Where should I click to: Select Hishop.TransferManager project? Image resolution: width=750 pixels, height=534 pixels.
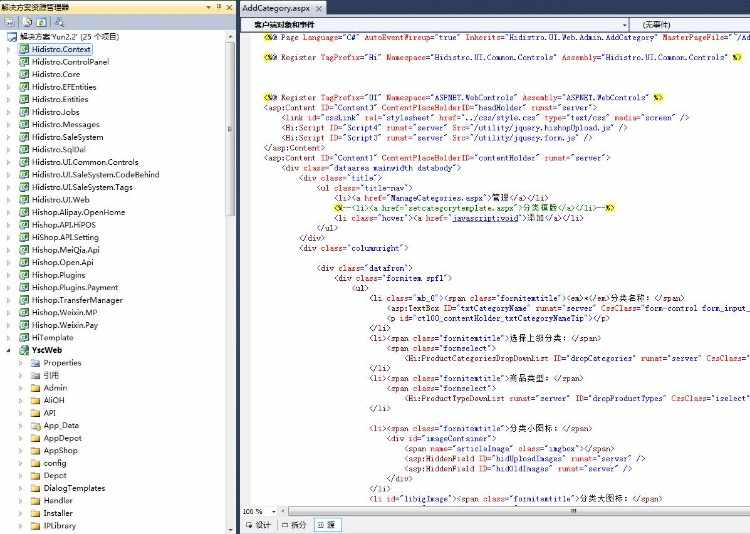(x=77, y=300)
